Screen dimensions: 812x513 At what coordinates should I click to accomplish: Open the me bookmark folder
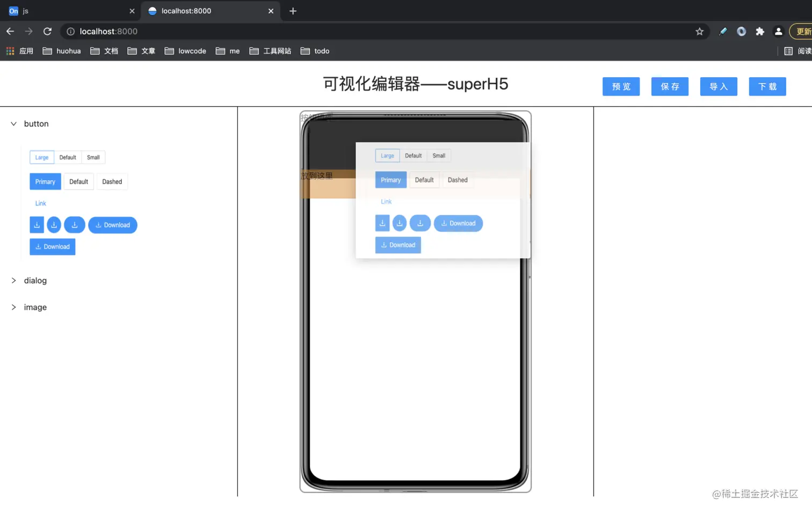click(228, 51)
